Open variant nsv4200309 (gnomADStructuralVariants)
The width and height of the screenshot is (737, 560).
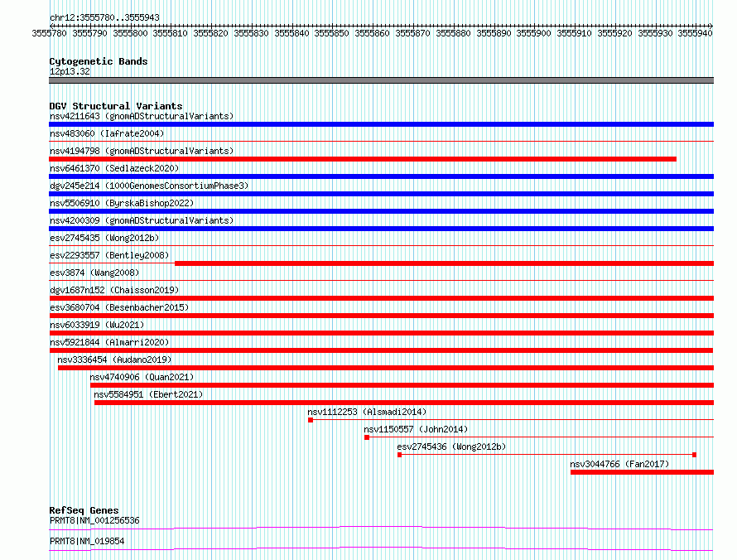[x=142, y=220]
